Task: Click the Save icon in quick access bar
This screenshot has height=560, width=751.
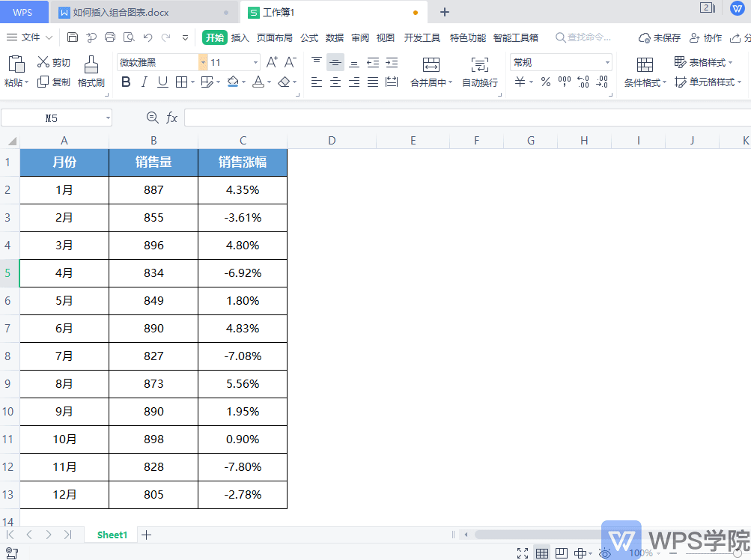Action: tap(73, 37)
